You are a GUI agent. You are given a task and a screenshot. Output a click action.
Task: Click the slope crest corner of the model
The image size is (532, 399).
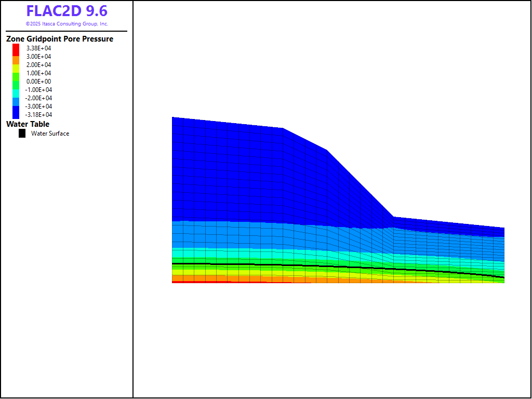283,128
